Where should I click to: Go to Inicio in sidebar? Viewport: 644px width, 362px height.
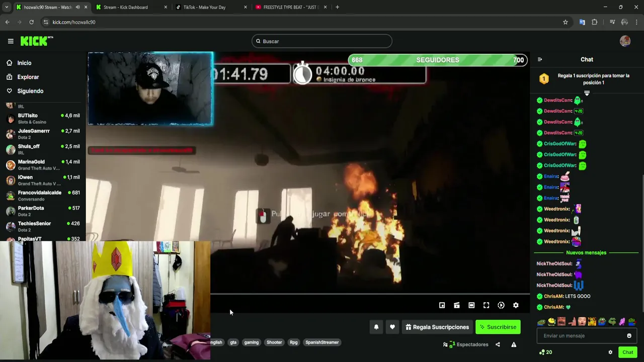19,63
